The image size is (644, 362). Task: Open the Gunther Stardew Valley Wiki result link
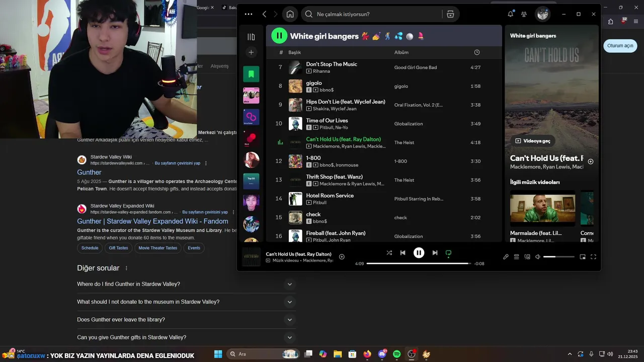point(89,172)
